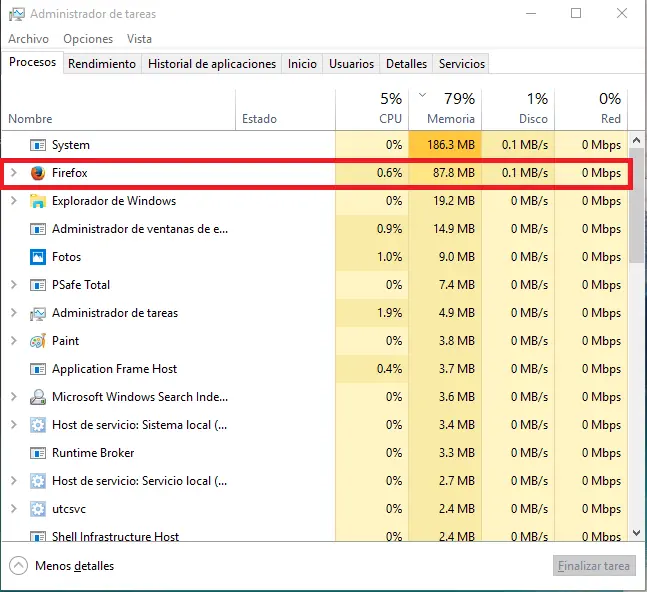This screenshot has height=592, width=647.
Task: Click the vertical scrollbar thumb
Action: click(636, 205)
